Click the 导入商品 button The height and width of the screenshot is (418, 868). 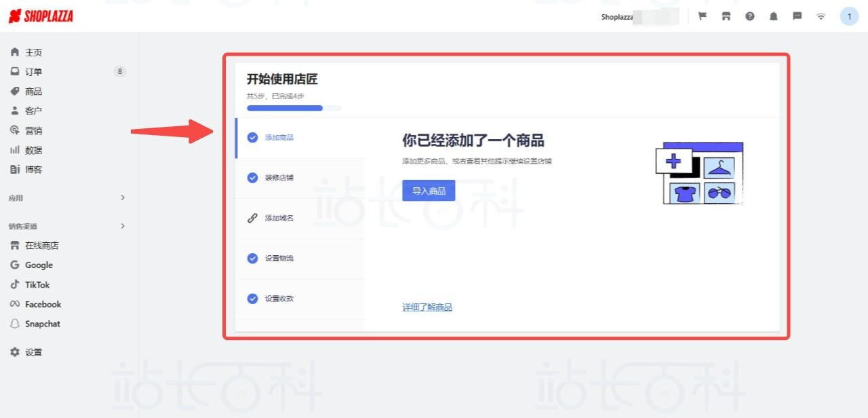[429, 191]
